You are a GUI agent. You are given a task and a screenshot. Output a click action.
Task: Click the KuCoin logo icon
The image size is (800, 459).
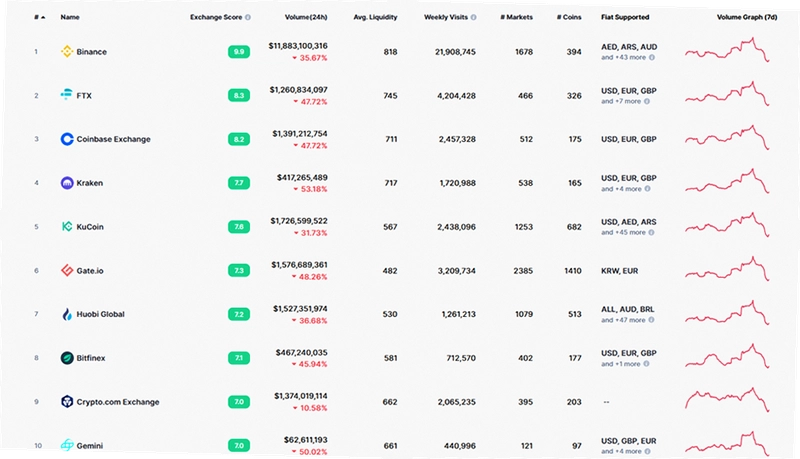point(67,226)
